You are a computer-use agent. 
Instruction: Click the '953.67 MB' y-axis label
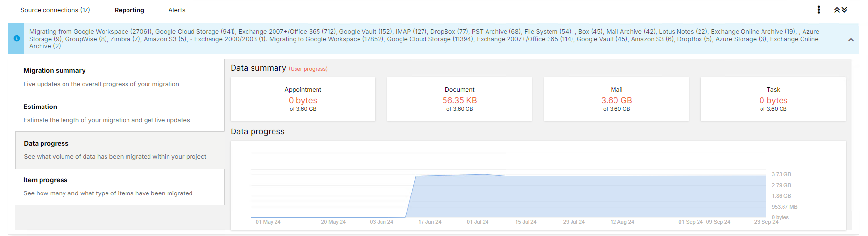pyautogui.click(x=784, y=207)
